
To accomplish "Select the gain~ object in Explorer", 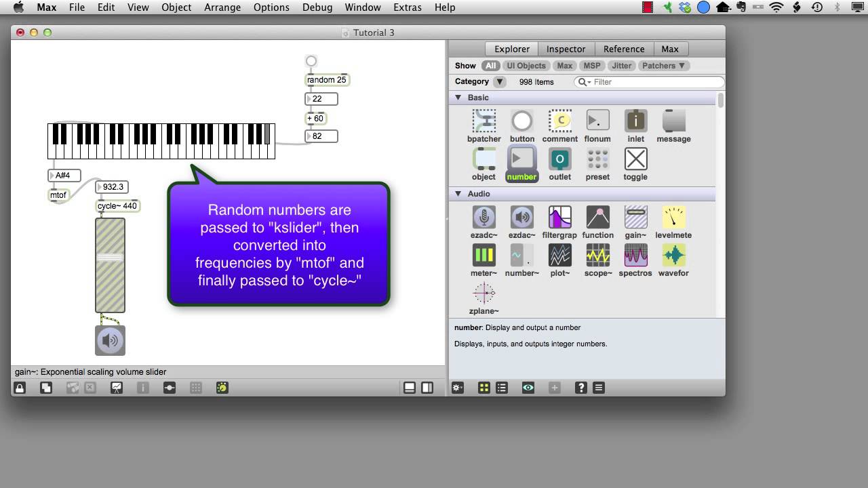I will click(635, 218).
